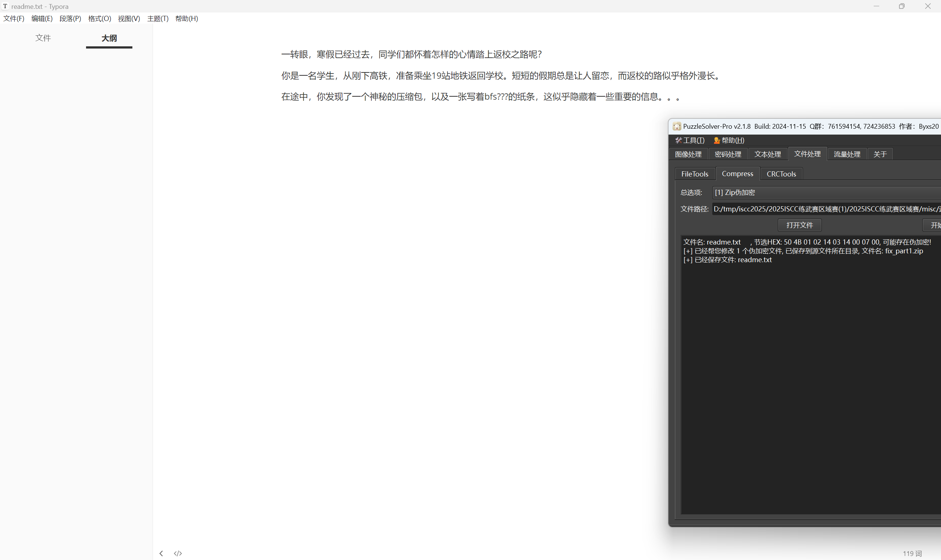Expand the 总选项 Zip伪加密 dropdown
The height and width of the screenshot is (560, 941).
pyautogui.click(x=826, y=192)
